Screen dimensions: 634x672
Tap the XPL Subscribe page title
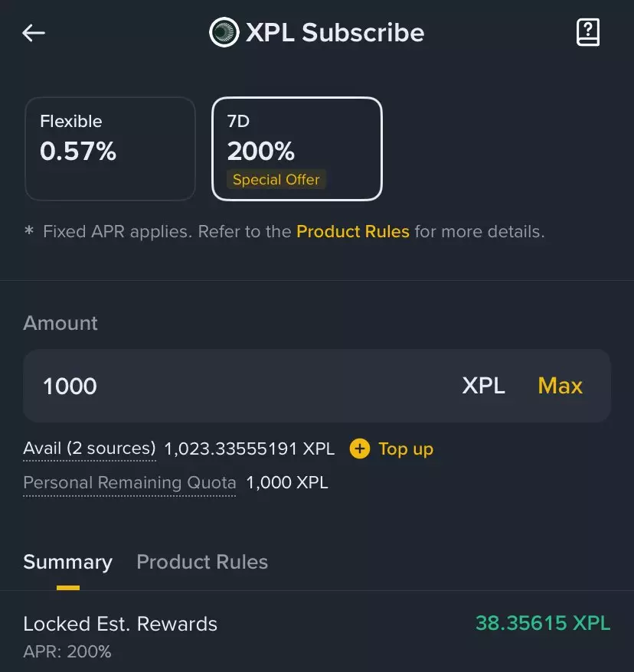pyautogui.click(x=335, y=33)
